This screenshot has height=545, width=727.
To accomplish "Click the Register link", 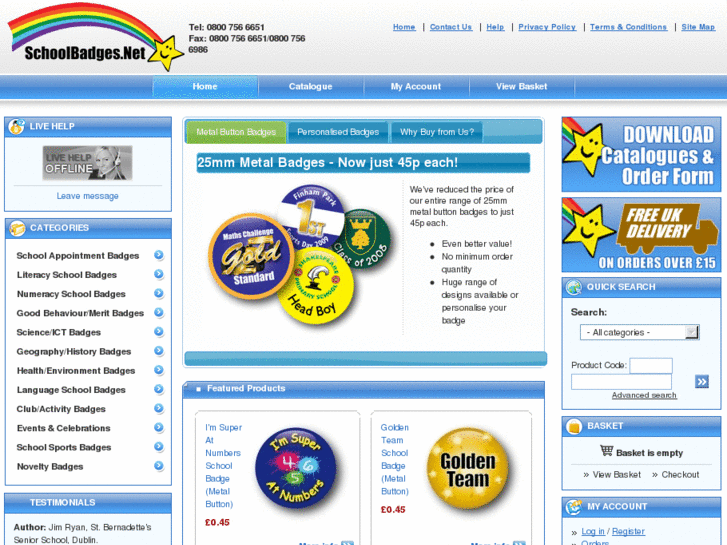I will (x=628, y=531).
